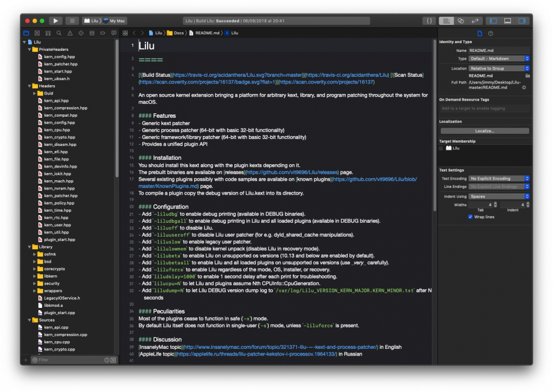Select Lilu scheme in toolbar

[x=91, y=21]
